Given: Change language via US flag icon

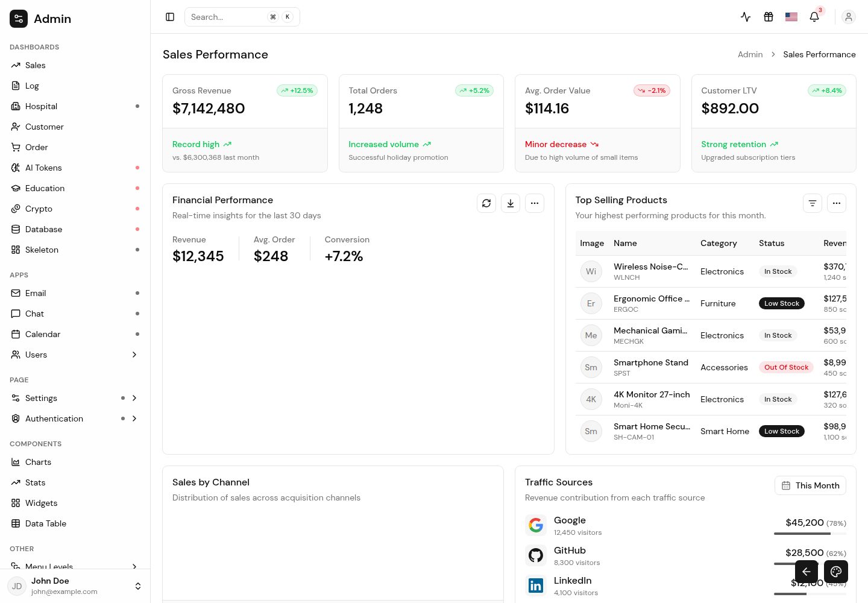Looking at the screenshot, I should [x=791, y=17].
